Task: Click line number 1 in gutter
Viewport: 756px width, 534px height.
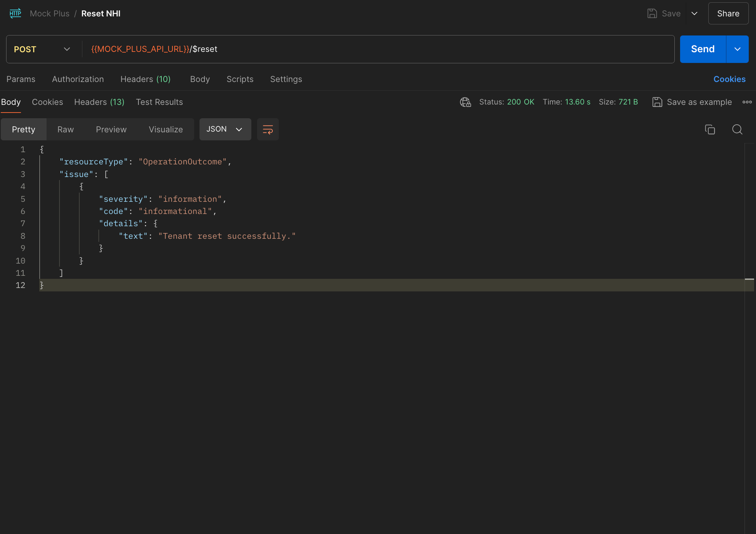Action: (x=23, y=150)
